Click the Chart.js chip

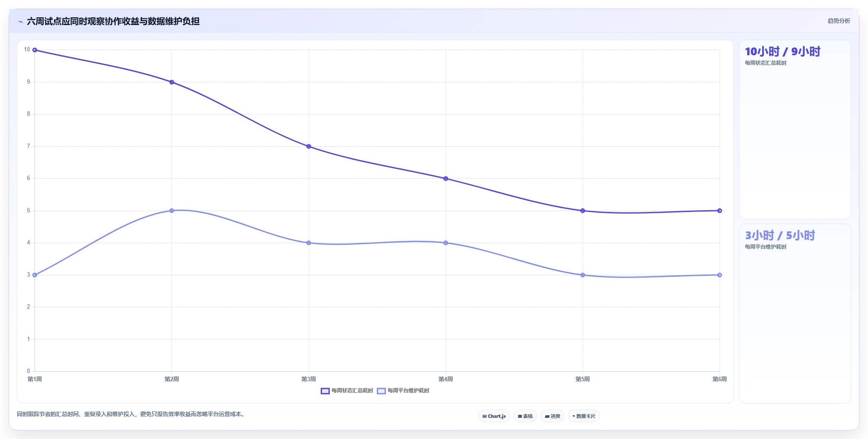tap(494, 416)
